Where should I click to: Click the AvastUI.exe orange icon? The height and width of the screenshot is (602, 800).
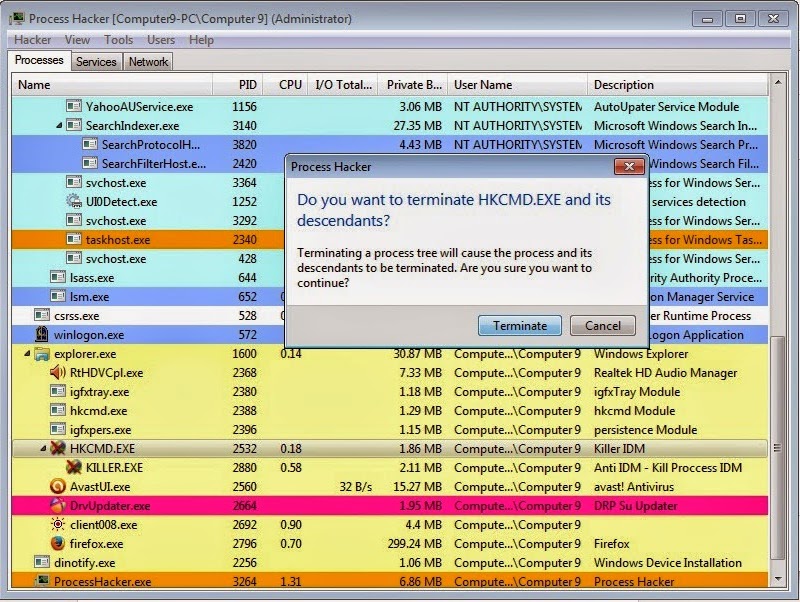(58, 486)
